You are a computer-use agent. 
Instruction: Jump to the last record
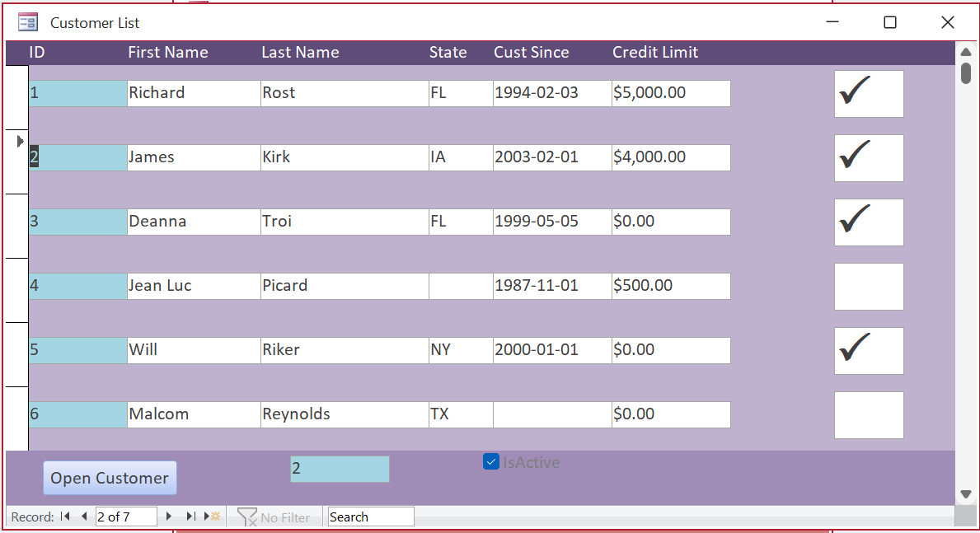click(x=190, y=517)
